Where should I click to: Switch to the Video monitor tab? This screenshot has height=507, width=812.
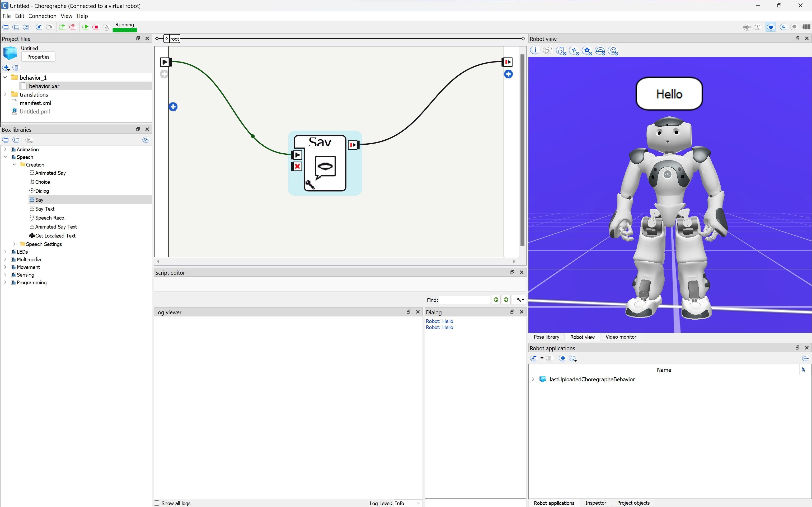[x=621, y=337]
